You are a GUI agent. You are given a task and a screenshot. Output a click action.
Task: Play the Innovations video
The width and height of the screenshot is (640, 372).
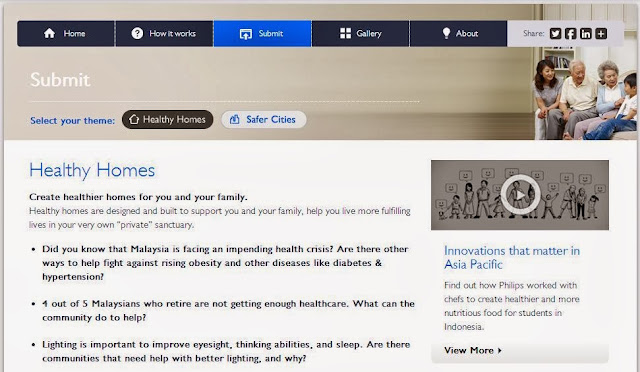(520, 195)
